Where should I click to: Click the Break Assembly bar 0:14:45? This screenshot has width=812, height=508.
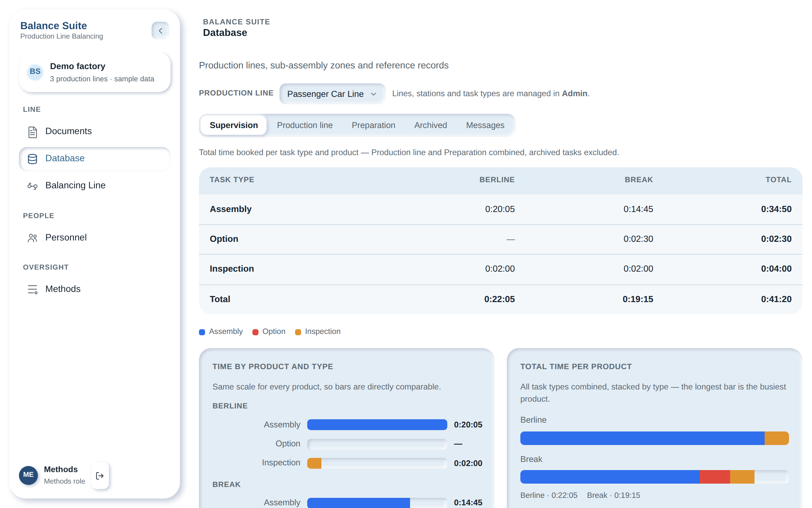pyautogui.click(x=377, y=503)
